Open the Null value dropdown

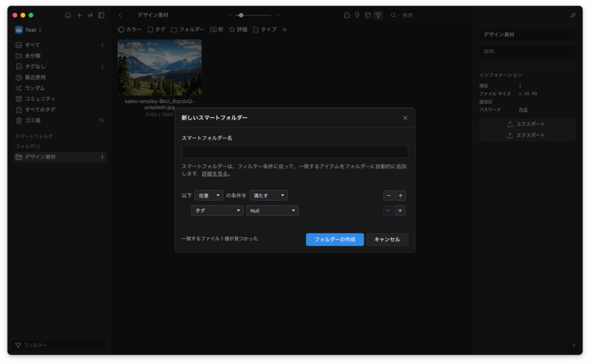click(272, 211)
